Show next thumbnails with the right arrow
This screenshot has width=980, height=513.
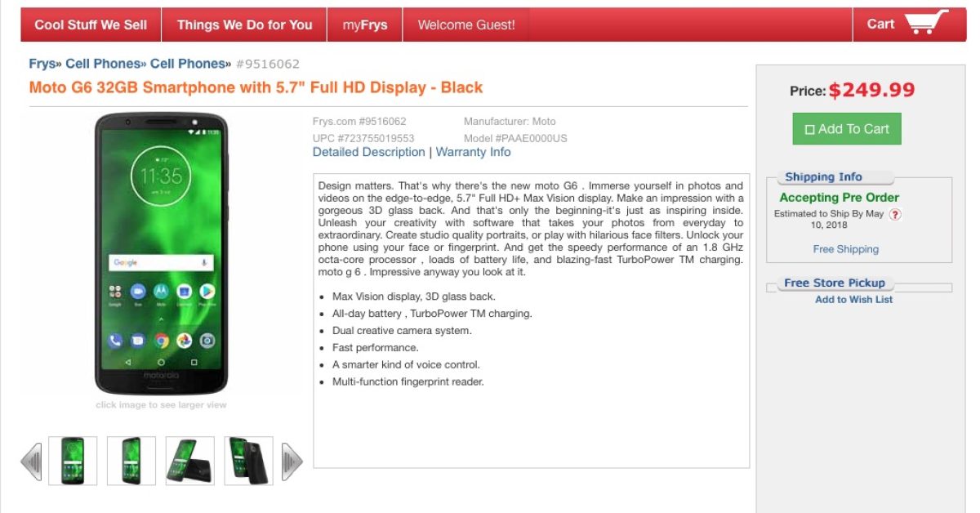(x=292, y=462)
